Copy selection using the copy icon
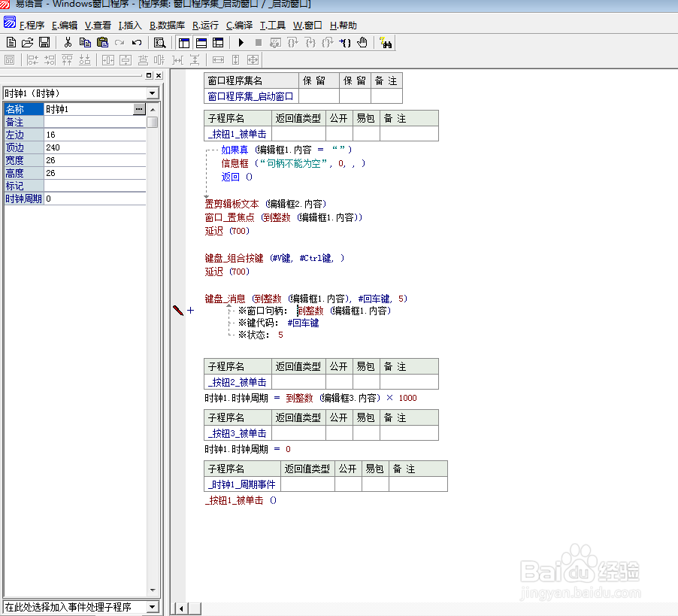The width and height of the screenshot is (678, 616). [x=85, y=42]
